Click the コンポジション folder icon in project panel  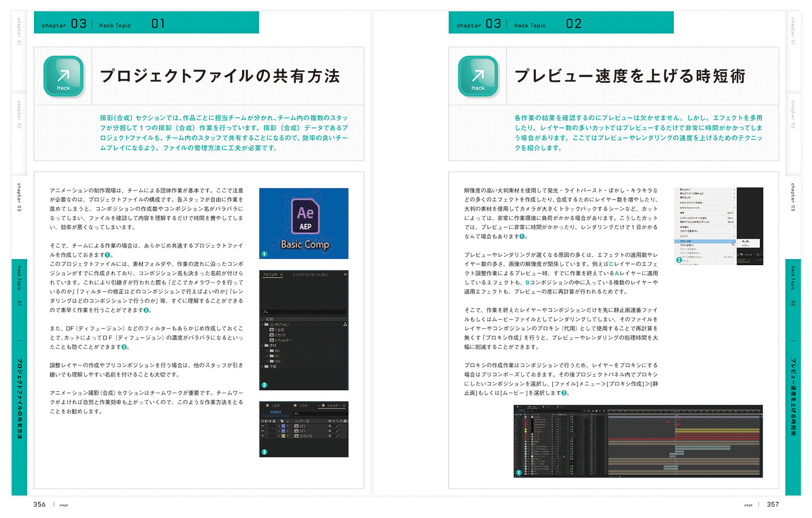(x=266, y=325)
